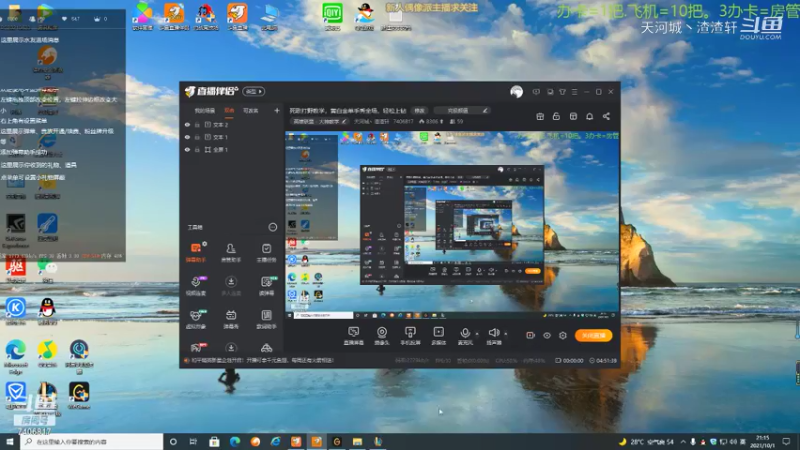Hide the 文本 2 layer
The width and height of the screenshot is (800, 450).
tap(187, 124)
